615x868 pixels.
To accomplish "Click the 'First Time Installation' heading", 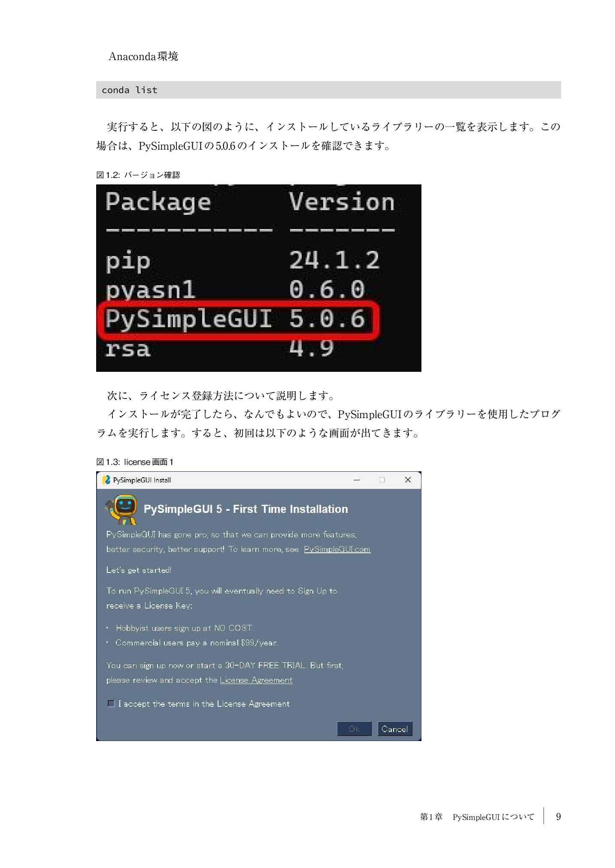I will click(291, 509).
